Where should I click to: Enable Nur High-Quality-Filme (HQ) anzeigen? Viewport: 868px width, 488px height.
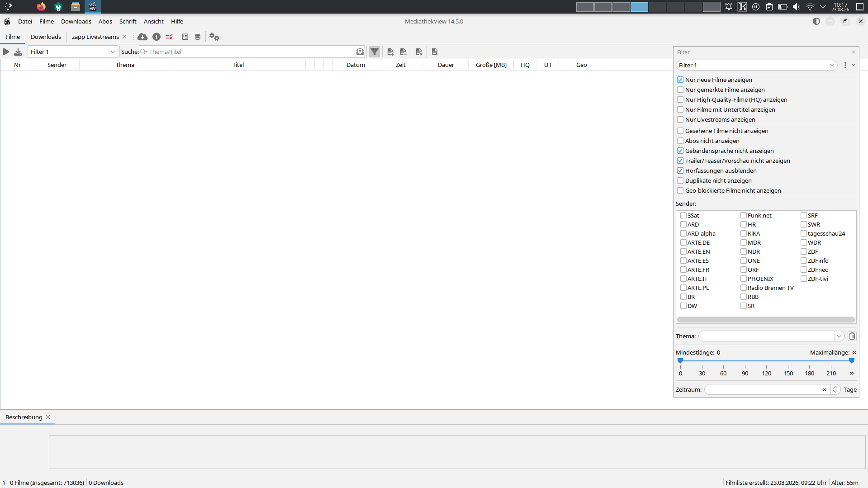tap(680, 99)
